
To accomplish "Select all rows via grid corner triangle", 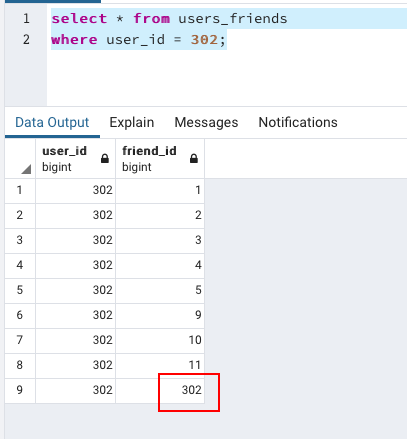I will tap(26, 169).
